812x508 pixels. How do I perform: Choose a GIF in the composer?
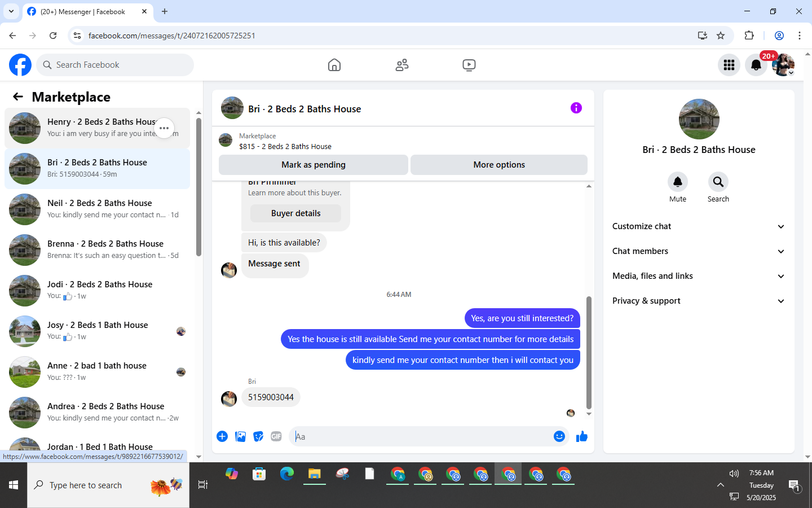point(276,436)
